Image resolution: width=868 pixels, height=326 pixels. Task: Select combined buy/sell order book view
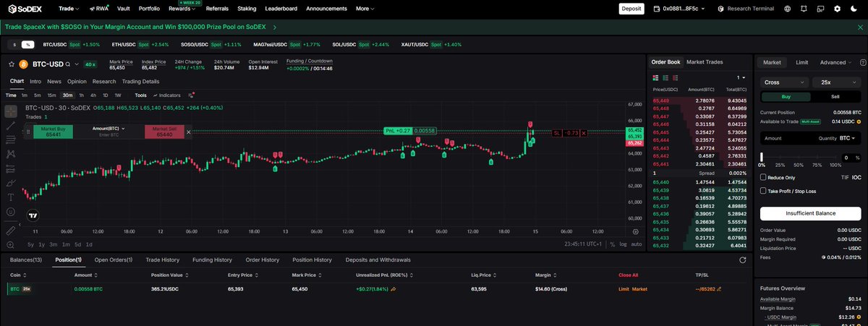point(655,77)
